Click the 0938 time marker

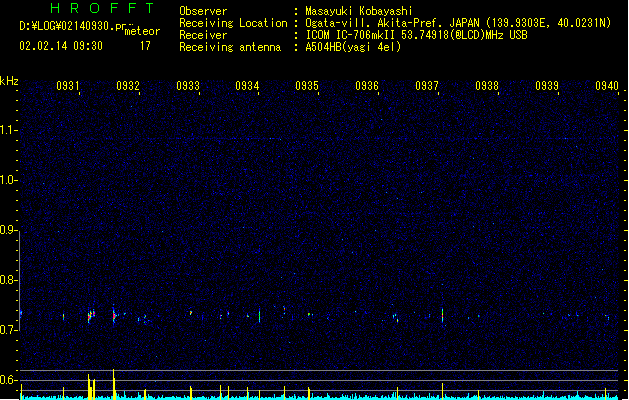(487, 86)
